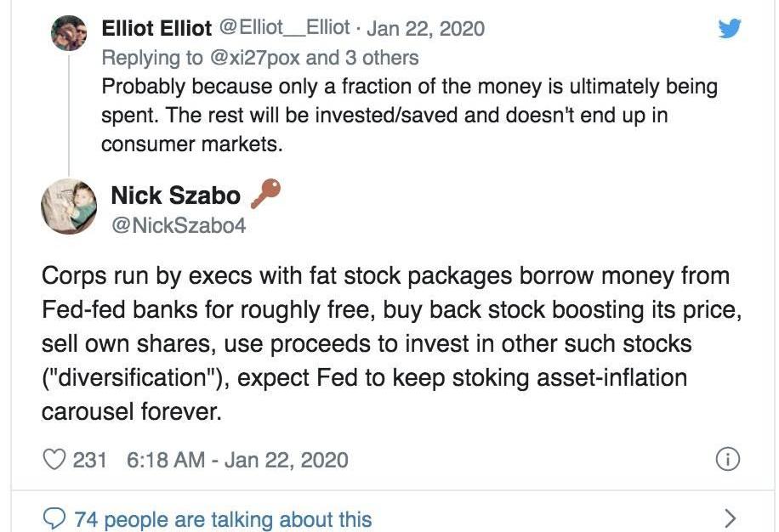Click the Twitter bird logo icon
Screen dimensions: 779x532
click(730, 29)
